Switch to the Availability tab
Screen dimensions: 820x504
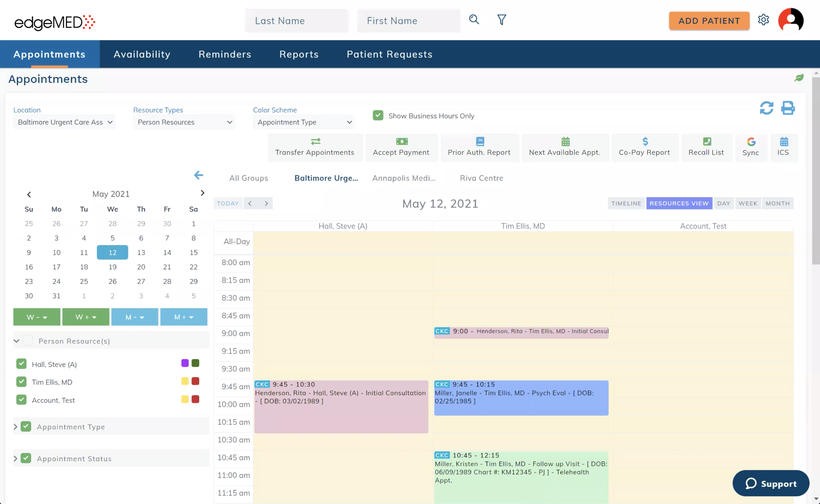click(x=142, y=54)
